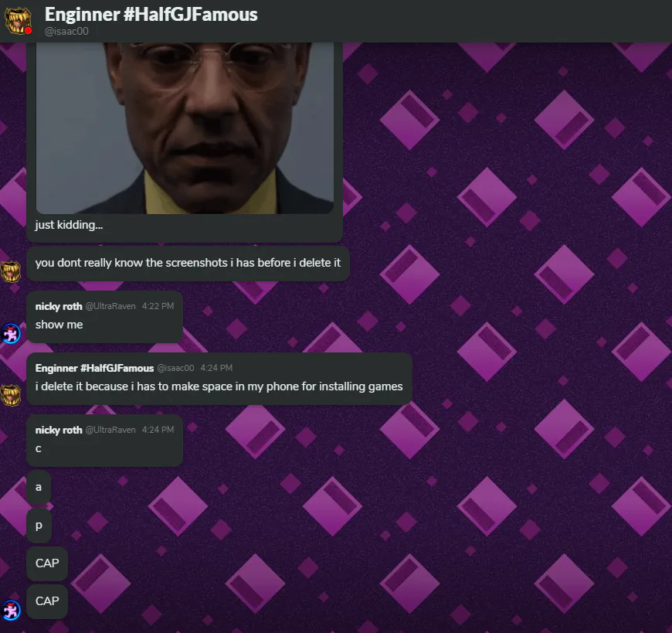This screenshot has height=633, width=672.
Task: Click nicky roth username above 'c' message
Action: click(59, 430)
